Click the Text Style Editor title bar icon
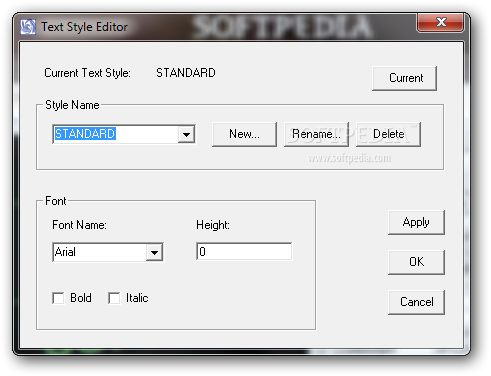Viewport: 491px width, 376px height. [28, 27]
